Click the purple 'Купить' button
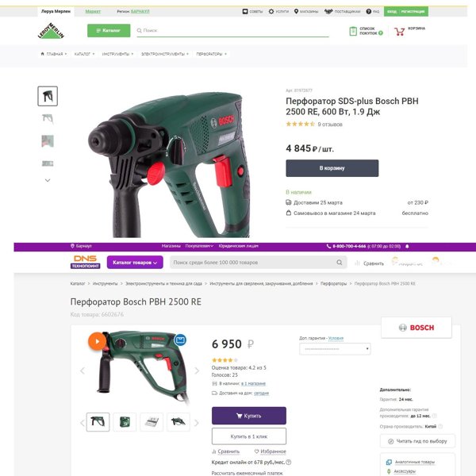The height and width of the screenshot is (476, 476). coord(249,416)
